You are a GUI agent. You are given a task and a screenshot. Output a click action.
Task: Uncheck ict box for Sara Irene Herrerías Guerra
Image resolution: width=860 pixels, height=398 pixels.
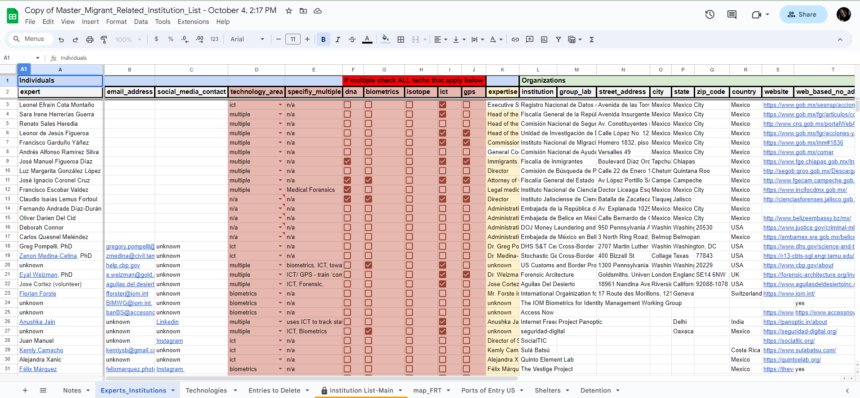(442, 114)
